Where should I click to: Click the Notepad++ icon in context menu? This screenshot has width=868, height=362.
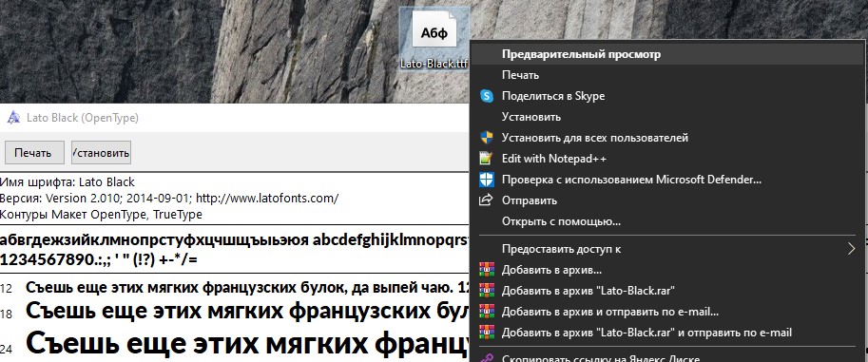pos(487,159)
